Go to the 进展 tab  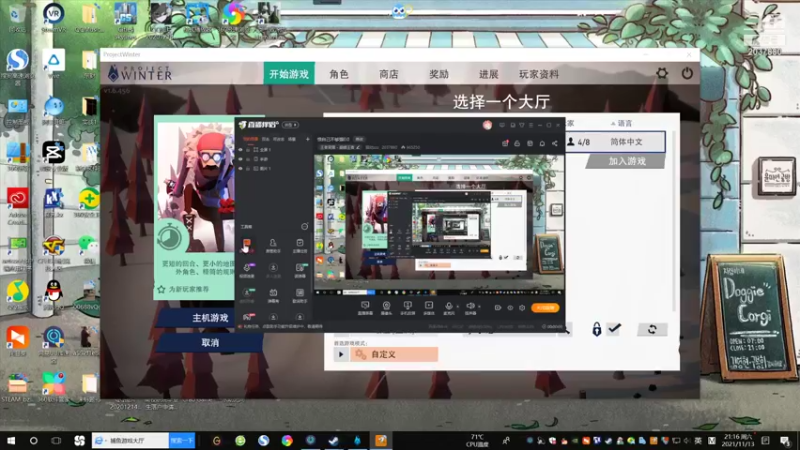click(488, 74)
